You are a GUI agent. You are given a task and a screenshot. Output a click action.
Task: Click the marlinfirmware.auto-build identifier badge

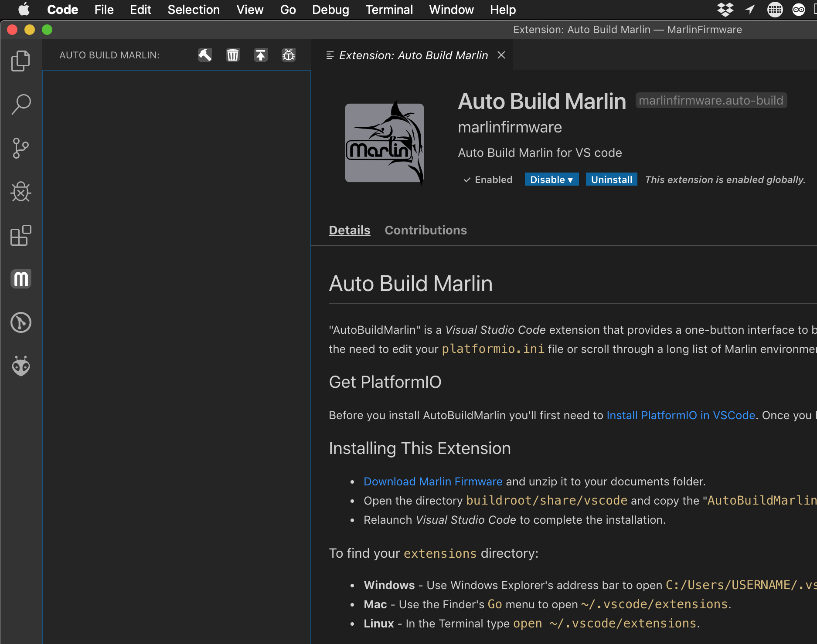click(711, 100)
